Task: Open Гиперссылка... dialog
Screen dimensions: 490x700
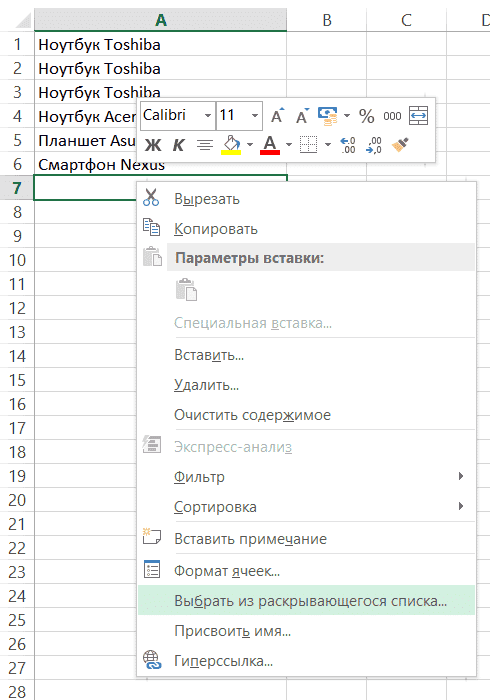Action: coord(306,661)
